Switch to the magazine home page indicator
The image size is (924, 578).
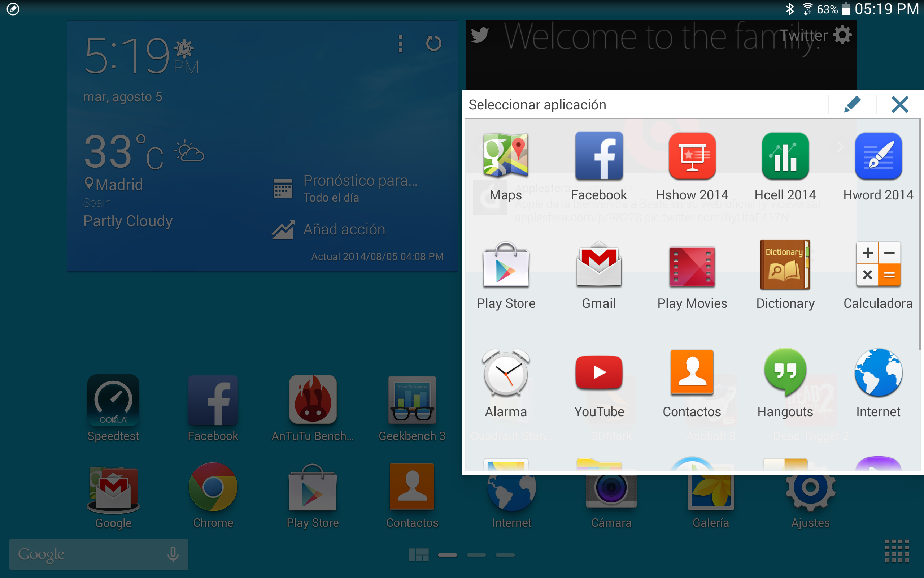tap(418, 555)
